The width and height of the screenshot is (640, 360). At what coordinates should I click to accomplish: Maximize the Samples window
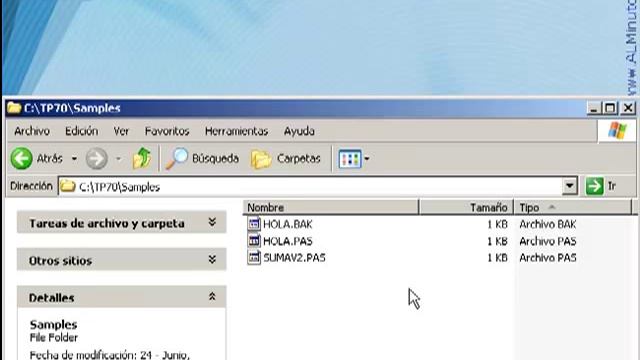pyautogui.click(x=610, y=108)
